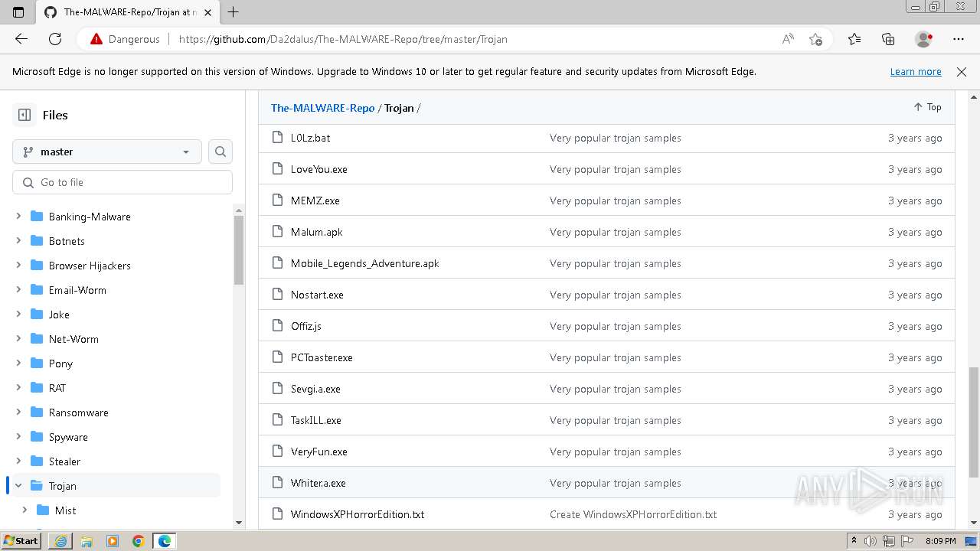The image size is (980, 551).
Task: Expand the Botnets folder chevron
Action: click(18, 241)
